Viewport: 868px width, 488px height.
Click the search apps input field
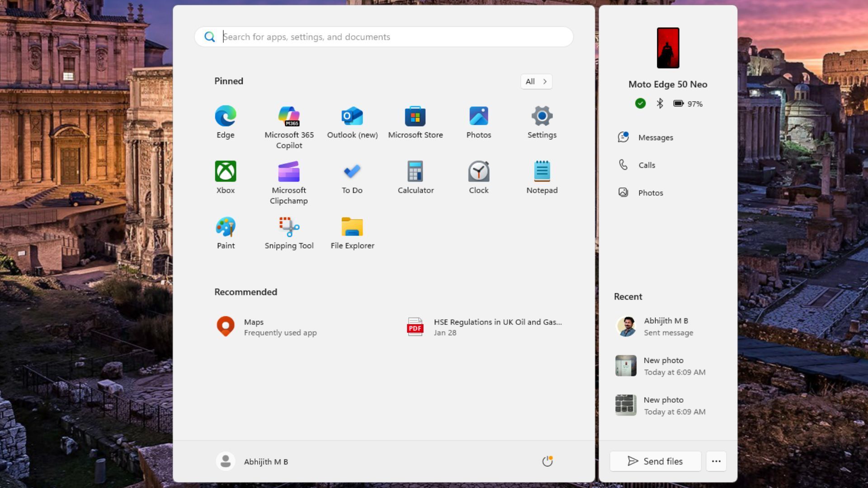point(383,37)
